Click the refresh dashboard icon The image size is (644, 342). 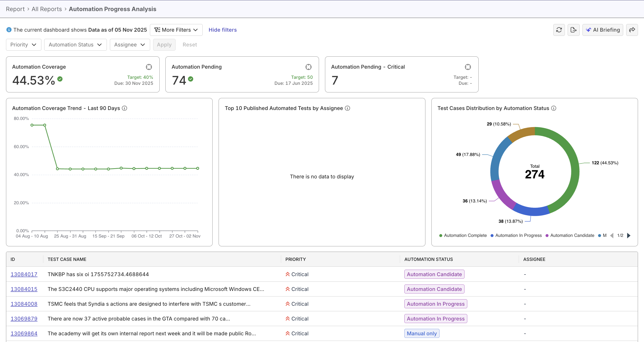click(x=559, y=30)
